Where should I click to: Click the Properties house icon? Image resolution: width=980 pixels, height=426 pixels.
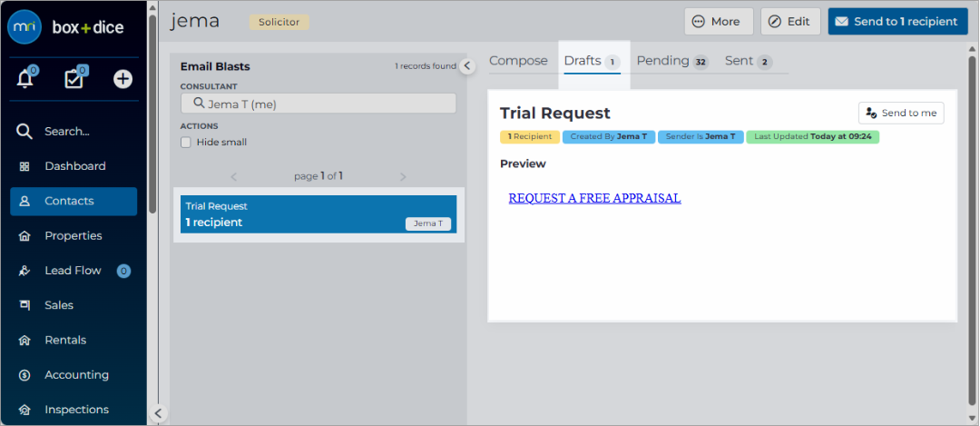[x=24, y=236]
